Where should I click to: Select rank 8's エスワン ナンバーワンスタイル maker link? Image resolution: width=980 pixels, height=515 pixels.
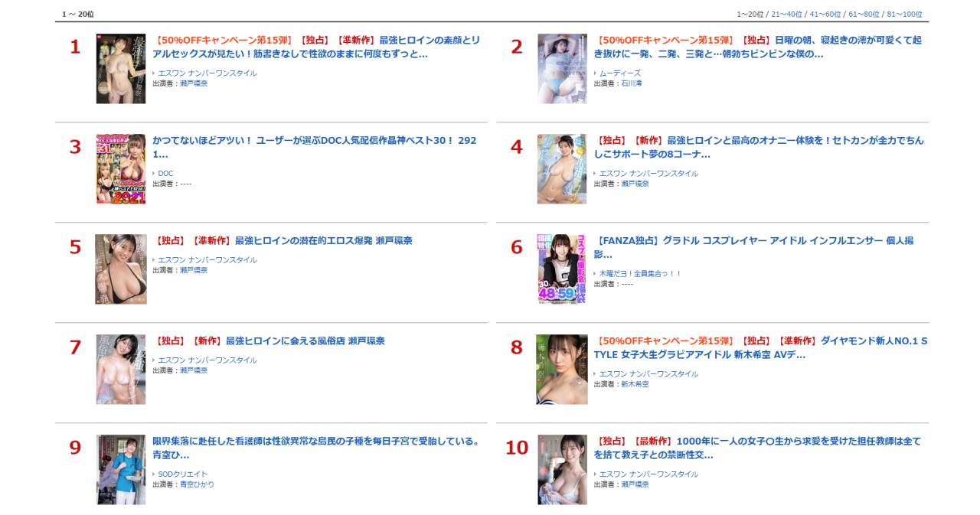[x=648, y=374]
